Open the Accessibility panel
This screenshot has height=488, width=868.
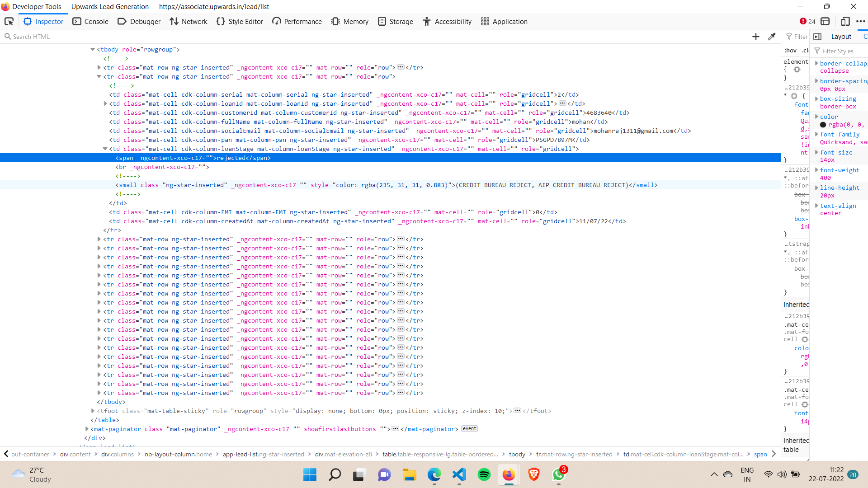click(x=447, y=21)
